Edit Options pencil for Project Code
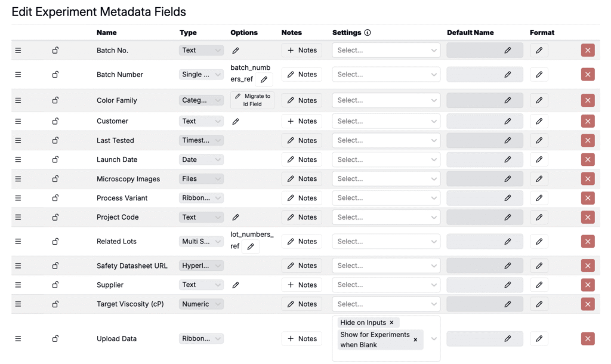The height and width of the screenshot is (364, 611). tap(236, 217)
